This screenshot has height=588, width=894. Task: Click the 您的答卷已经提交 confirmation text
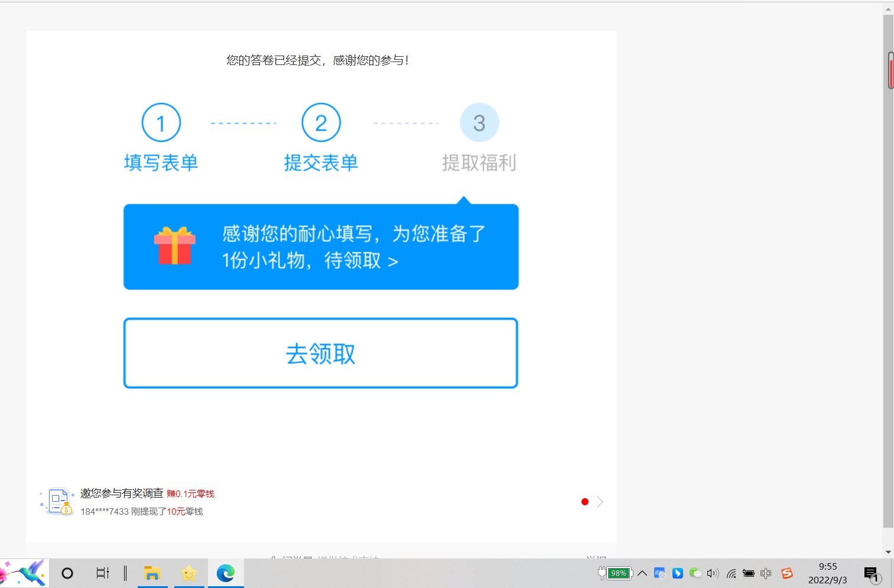[317, 60]
